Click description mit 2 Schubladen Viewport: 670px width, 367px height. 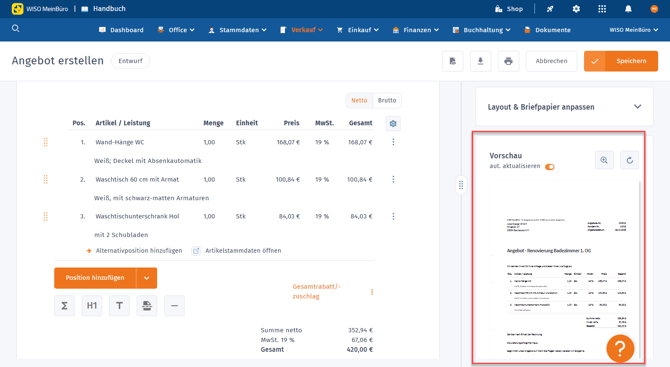(121, 235)
